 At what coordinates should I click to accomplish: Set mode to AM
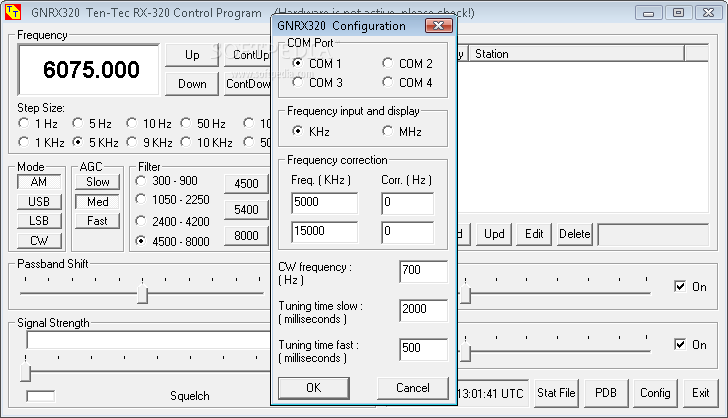coord(39,182)
